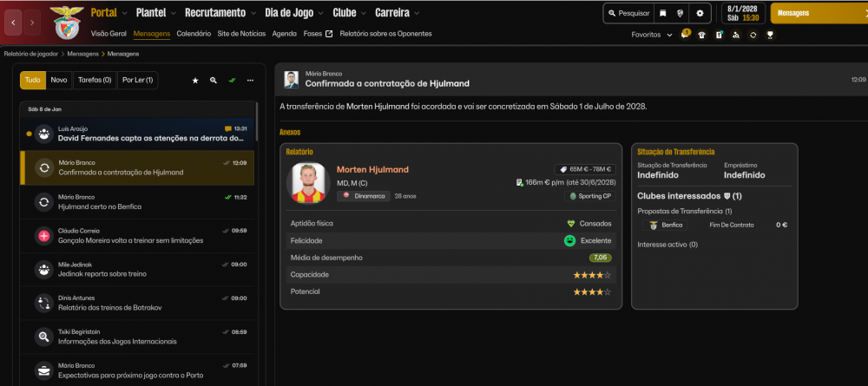Click the date and time 8/1/2028 box
Screen dimensions: 868x386
tap(744, 13)
